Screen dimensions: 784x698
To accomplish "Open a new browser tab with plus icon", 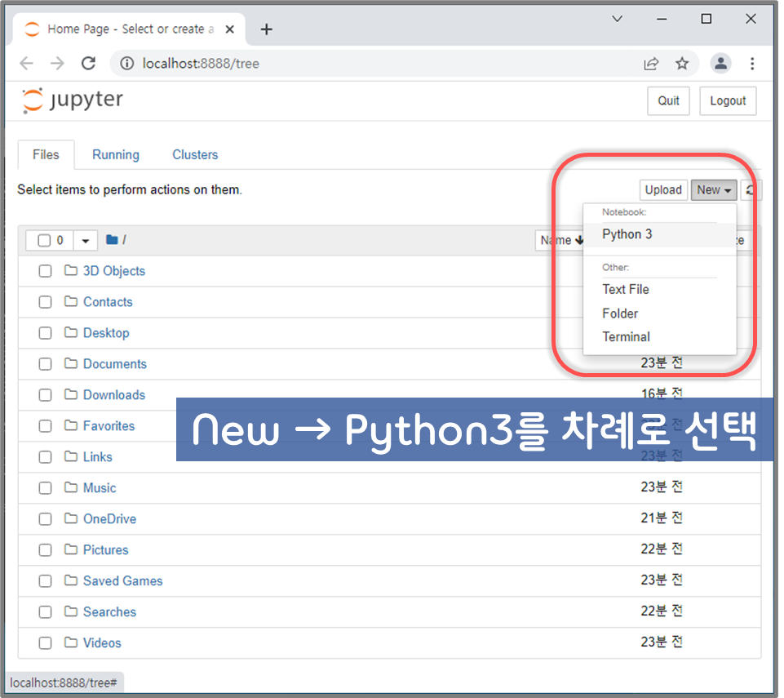I will pos(267,29).
